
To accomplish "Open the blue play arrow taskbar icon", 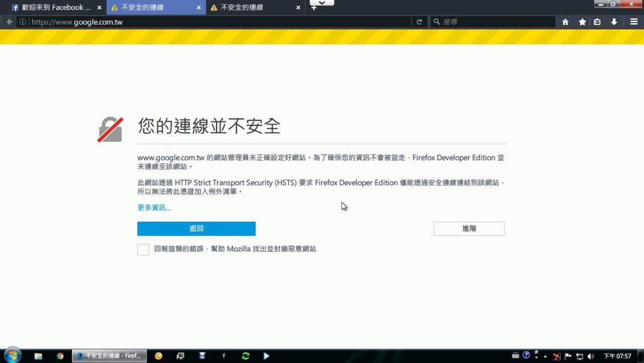I will click(x=267, y=356).
